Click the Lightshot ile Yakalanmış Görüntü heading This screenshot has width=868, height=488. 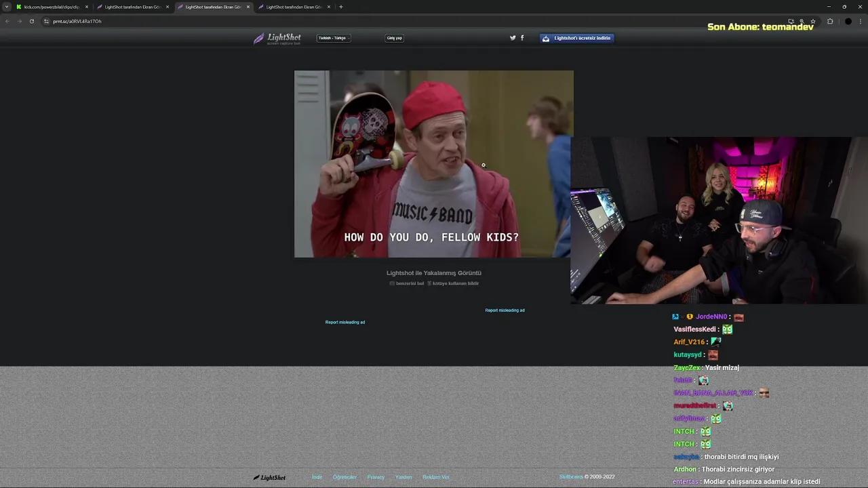click(x=434, y=273)
